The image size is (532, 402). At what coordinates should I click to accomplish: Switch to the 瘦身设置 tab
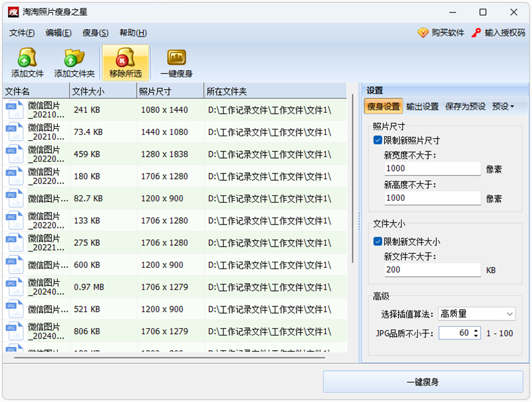[384, 106]
